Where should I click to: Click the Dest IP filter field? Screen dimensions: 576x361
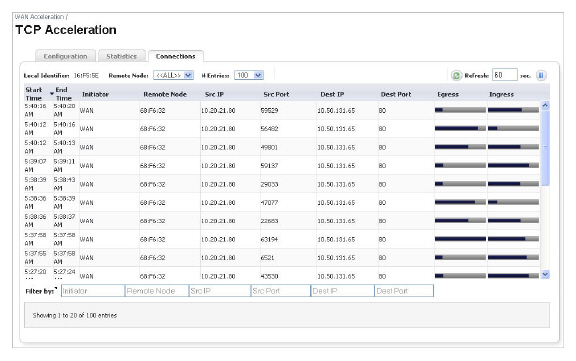[342, 291]
